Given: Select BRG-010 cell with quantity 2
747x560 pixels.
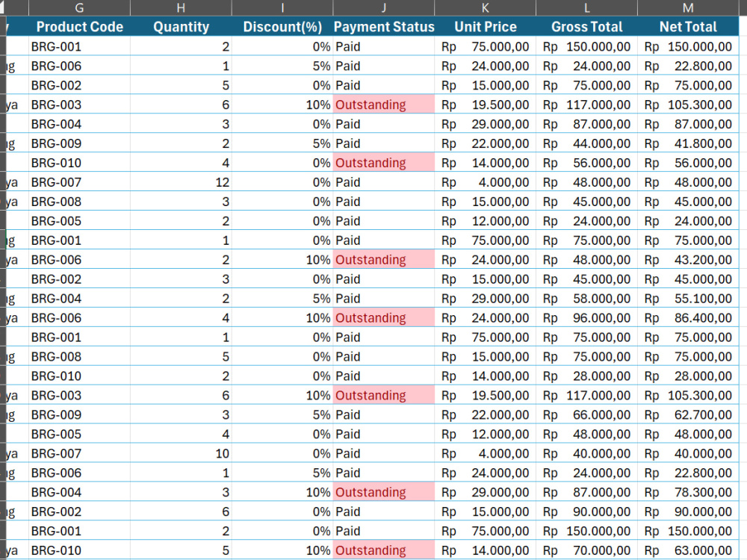Looking at the screenshot, I should [80, 376].
